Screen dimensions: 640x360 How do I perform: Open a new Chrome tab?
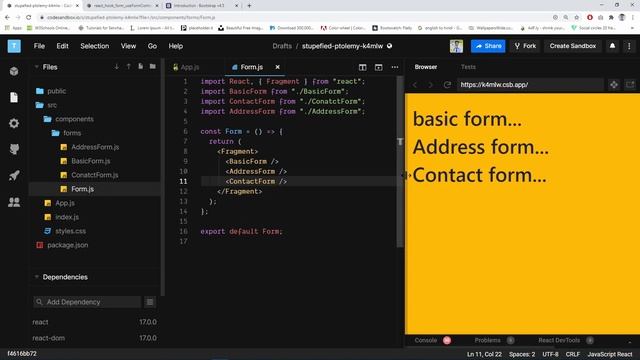click(249, 6)
